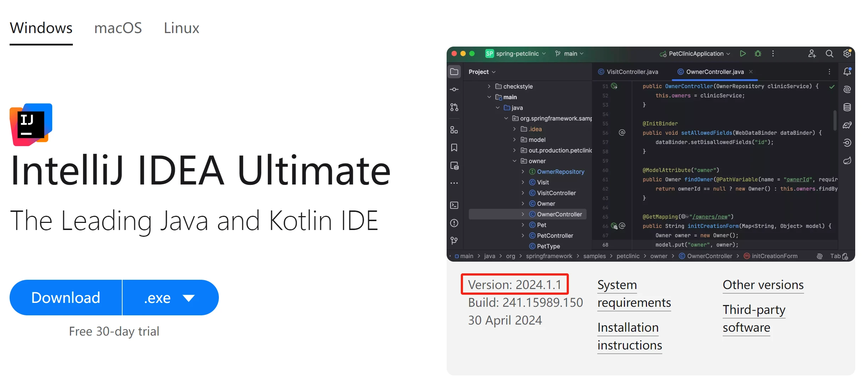The height and width of the screenshot is (385, 868).
Task: Select OwnerController in the project tree
Action: click(x=559, y=214)
